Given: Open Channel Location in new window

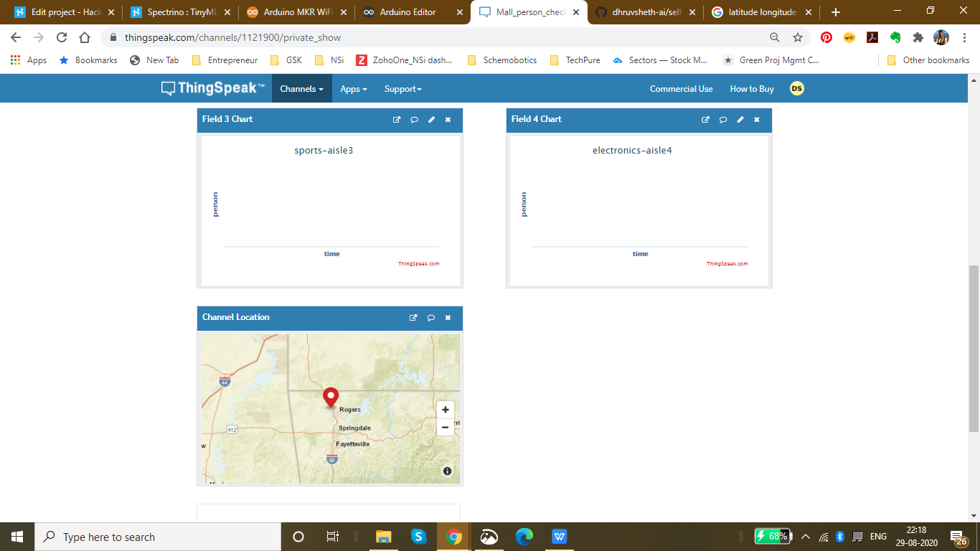Looking at the screenshot, I should (x=413, y=318).
